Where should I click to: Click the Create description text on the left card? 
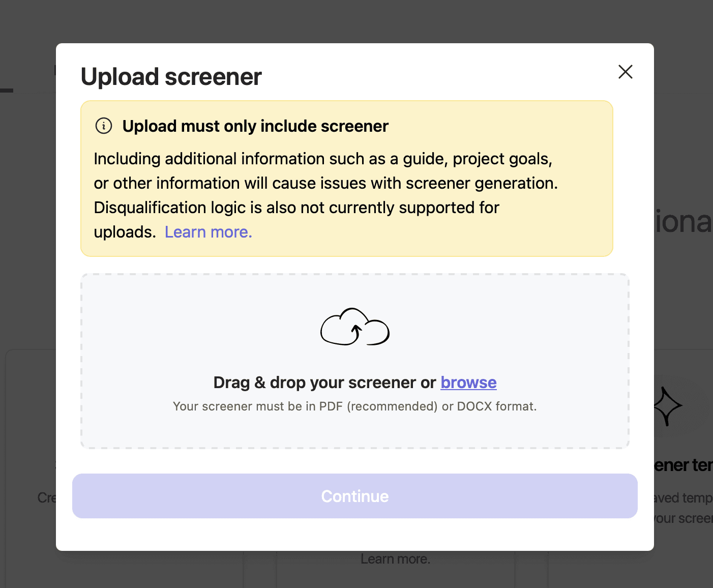click(x=47, y=497)
